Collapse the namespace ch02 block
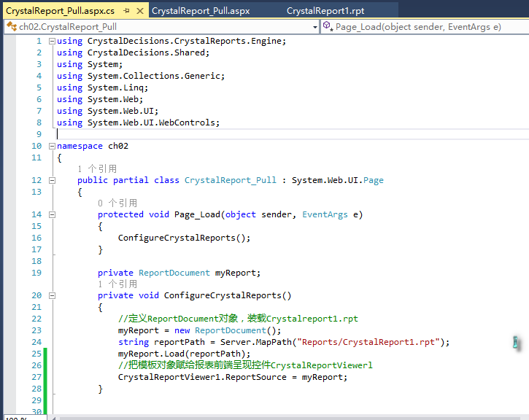 point(52,146)
